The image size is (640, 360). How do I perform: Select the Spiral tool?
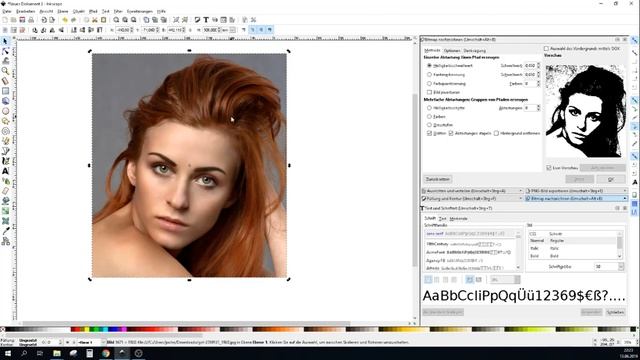[x=5, y=131]
